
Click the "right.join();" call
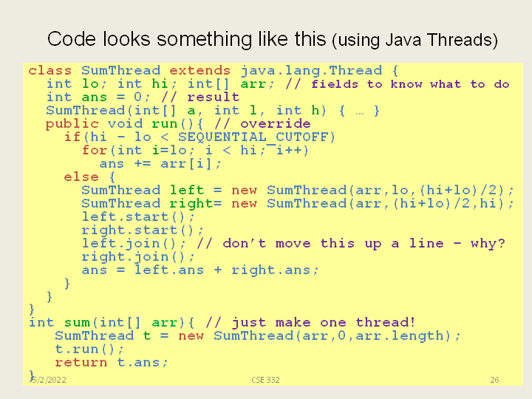pyautogui.click(x=138, y=257)
